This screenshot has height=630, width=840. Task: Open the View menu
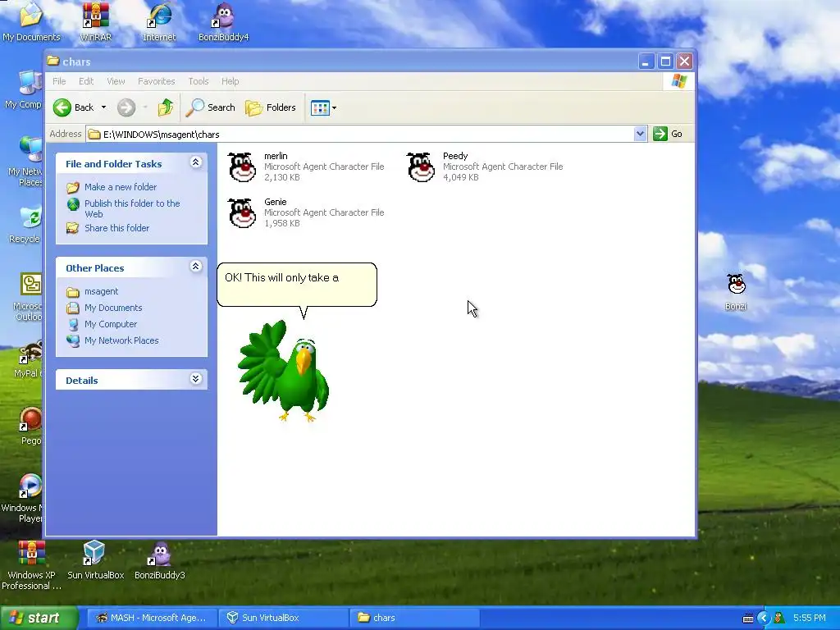(116, 81)
